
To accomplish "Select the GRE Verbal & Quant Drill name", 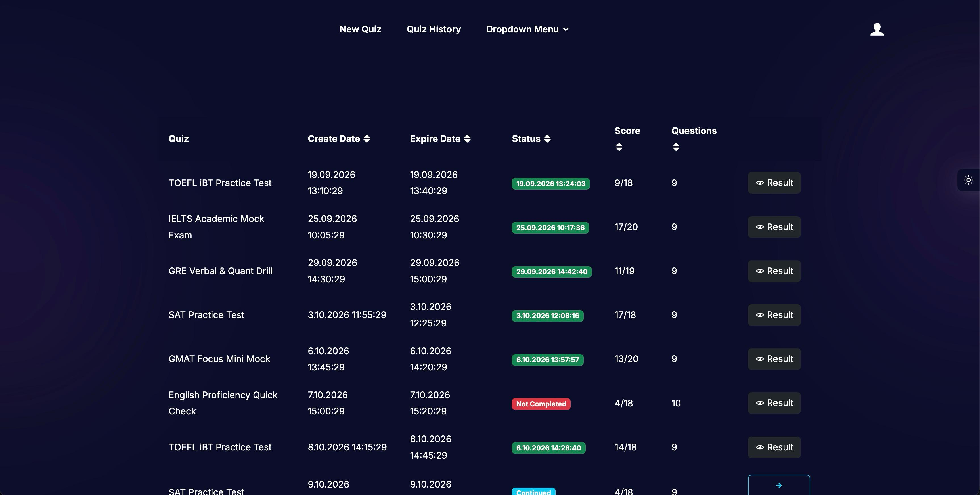I will coord(221,271).
